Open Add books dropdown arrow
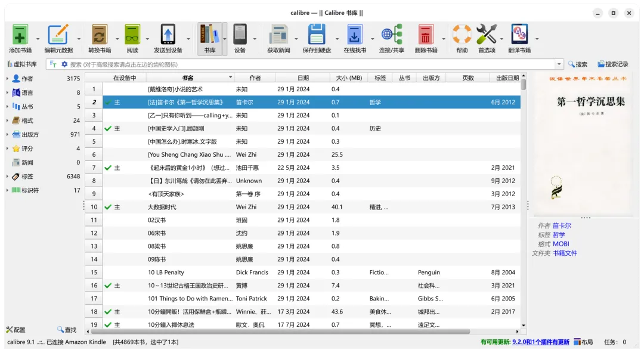This screenshot has height=353, width=644. click(38, 39)
